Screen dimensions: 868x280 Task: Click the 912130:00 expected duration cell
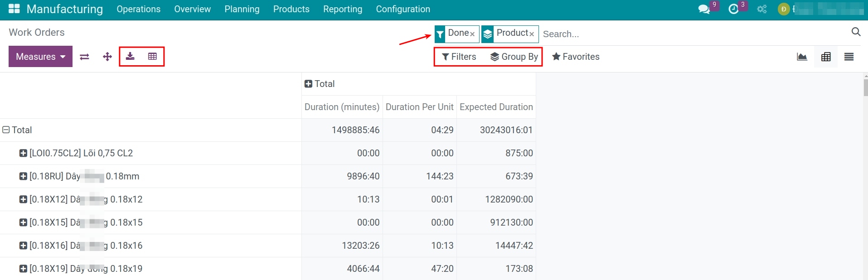(x=496, y=222)
